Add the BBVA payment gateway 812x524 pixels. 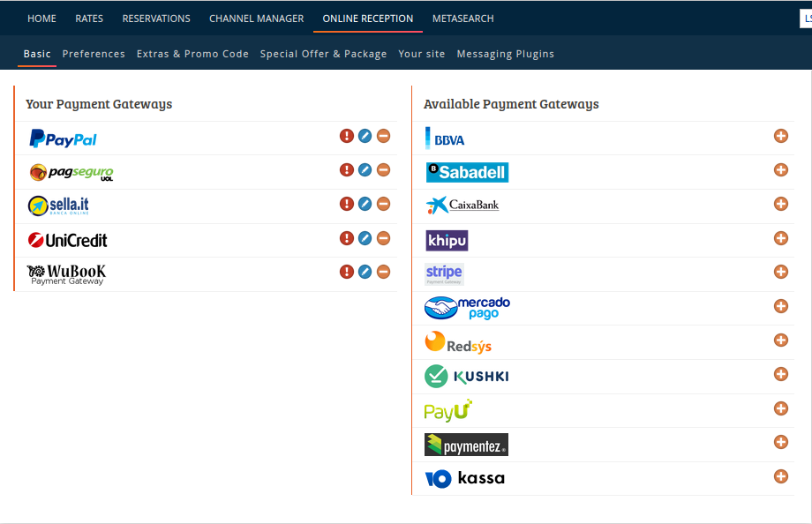781,136
